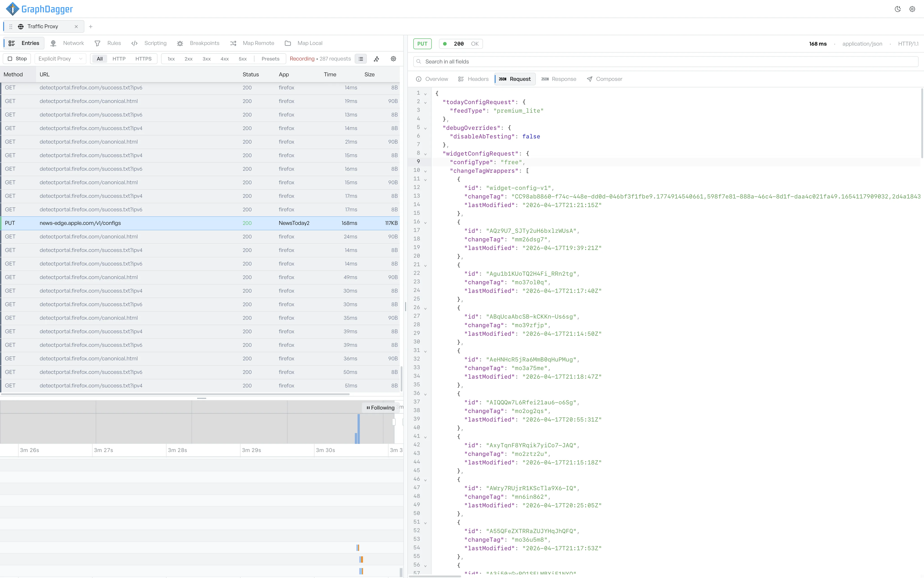Filter by HTTPS protocol

tap(143, 59)
